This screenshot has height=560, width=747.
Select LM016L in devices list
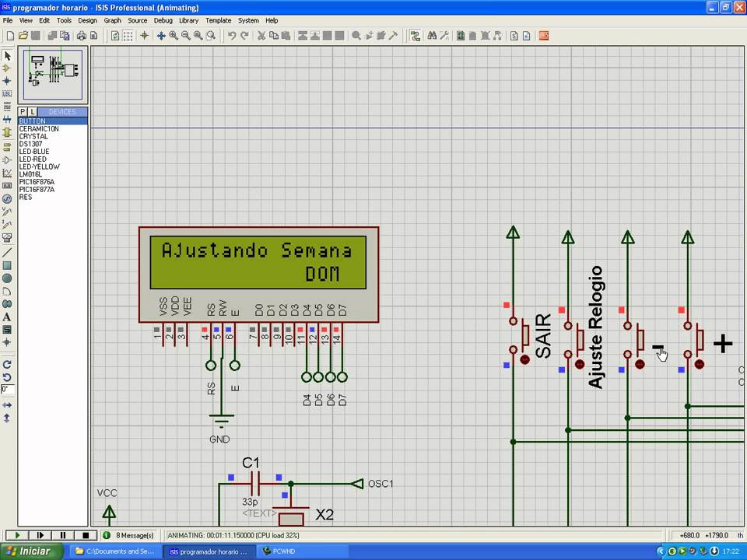[x=52, y=174]
